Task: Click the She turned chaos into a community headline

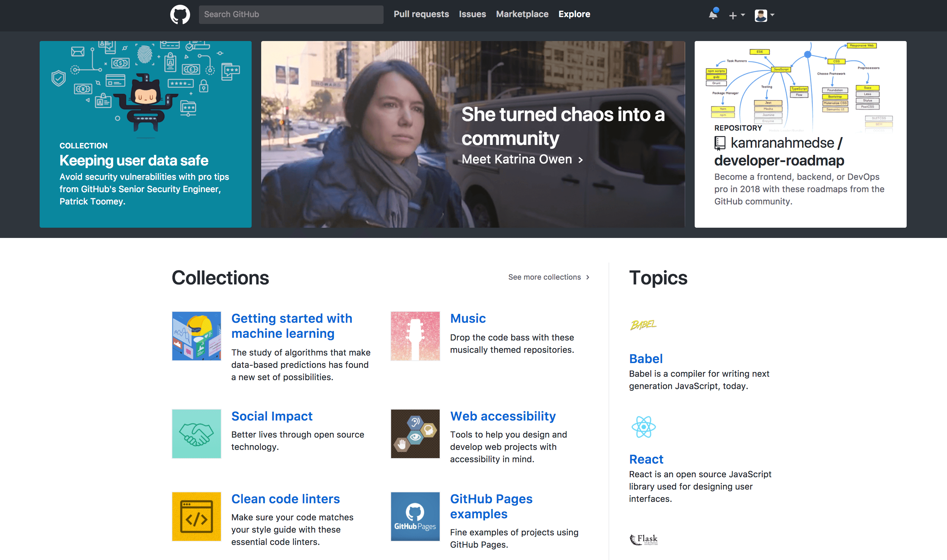Action: 563,126
